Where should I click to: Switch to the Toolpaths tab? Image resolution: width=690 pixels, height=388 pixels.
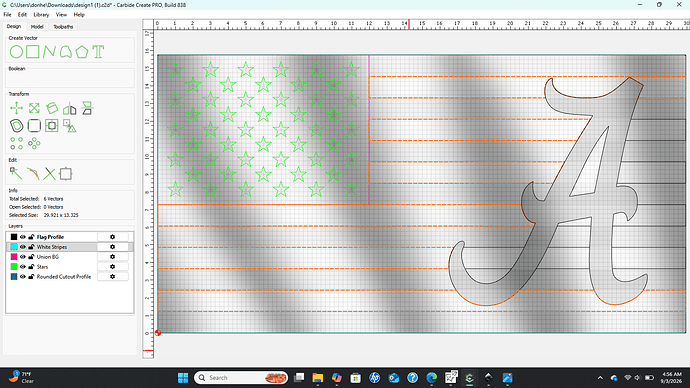(63, 27)
